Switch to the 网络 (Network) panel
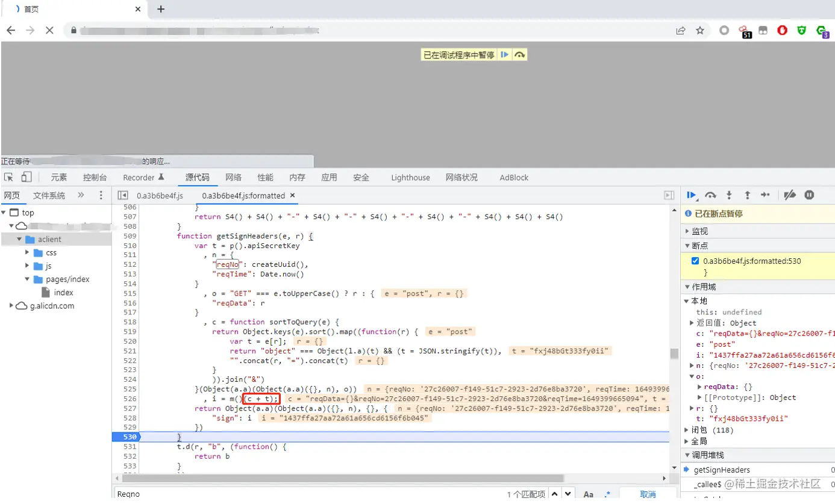The image size is (835, 504). coord(234,177)
